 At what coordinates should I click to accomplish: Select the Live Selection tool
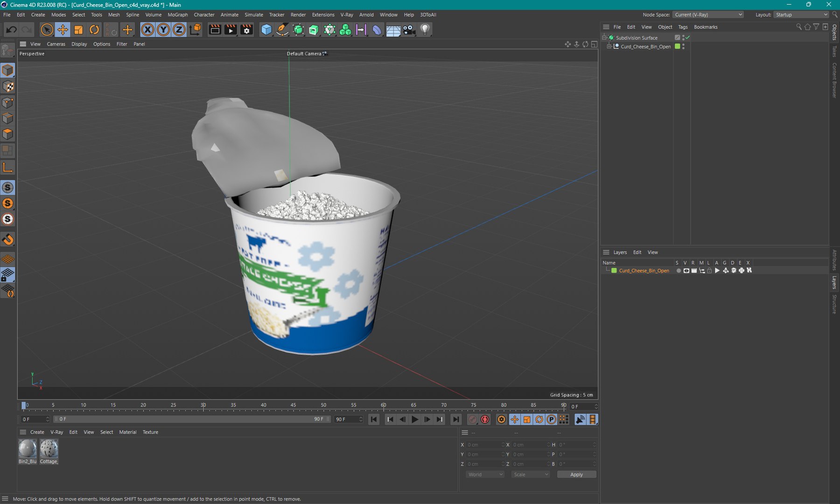point(47,30)
